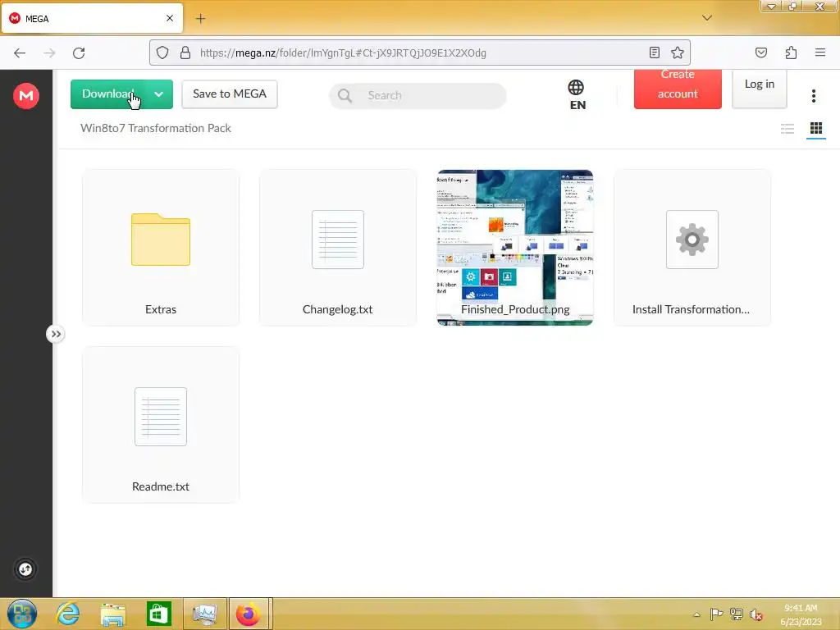Open the browser extensions puzzle icon
Viewport: 840px width, 630px height.
pyautogui.click(x=791, y=52)
